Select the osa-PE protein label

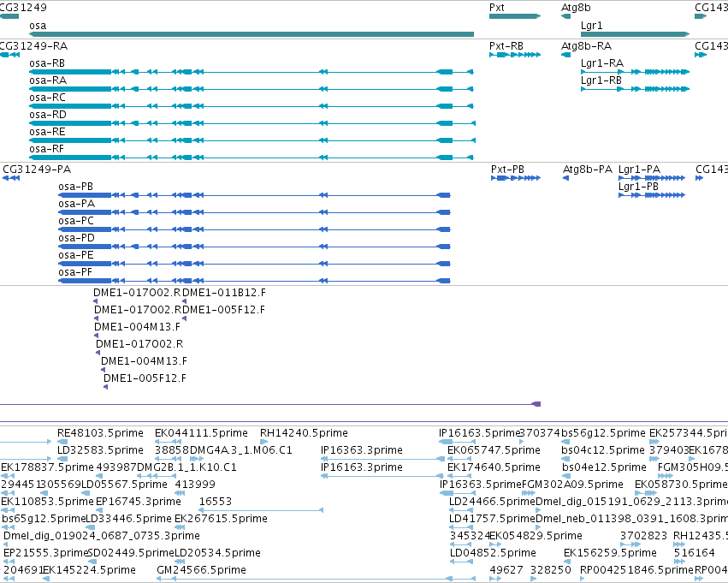76,255
